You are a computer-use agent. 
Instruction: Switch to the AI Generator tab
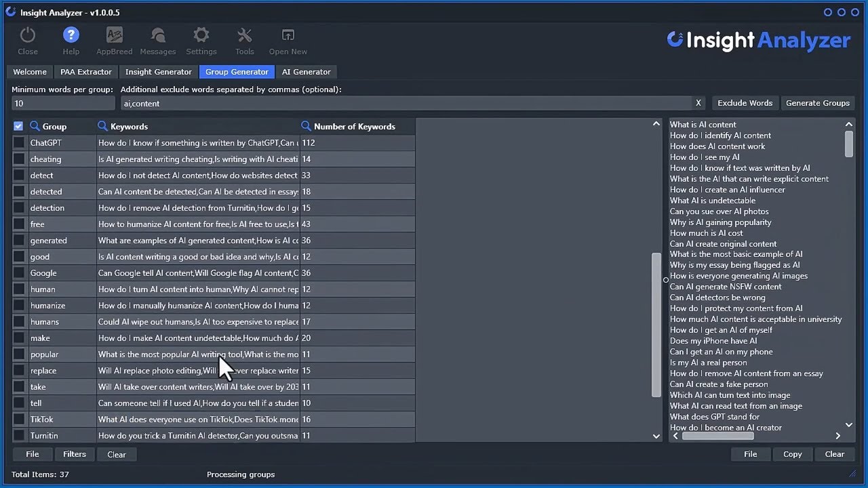click(x=307, y=72)
